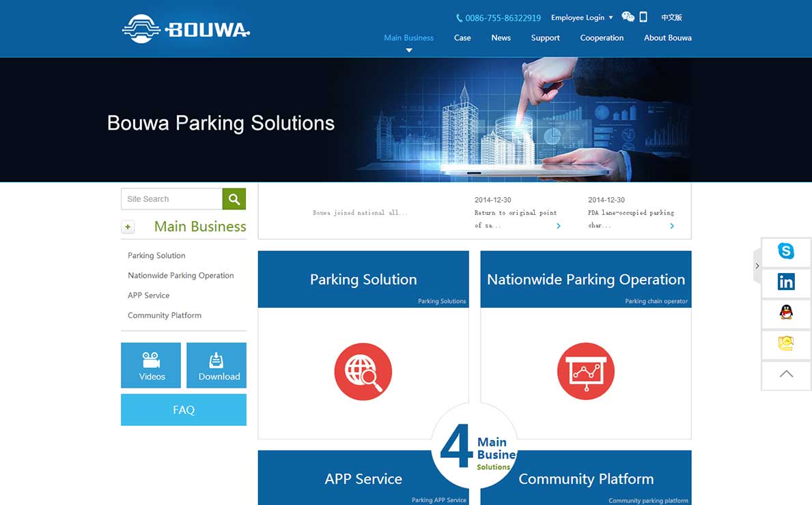Image resolution: width=812 pixels, height=505 pixels.
Task: Click the date 2014-12-30 above 'Return to original point'
Action: pyautogui.click(x=492, y=200)
